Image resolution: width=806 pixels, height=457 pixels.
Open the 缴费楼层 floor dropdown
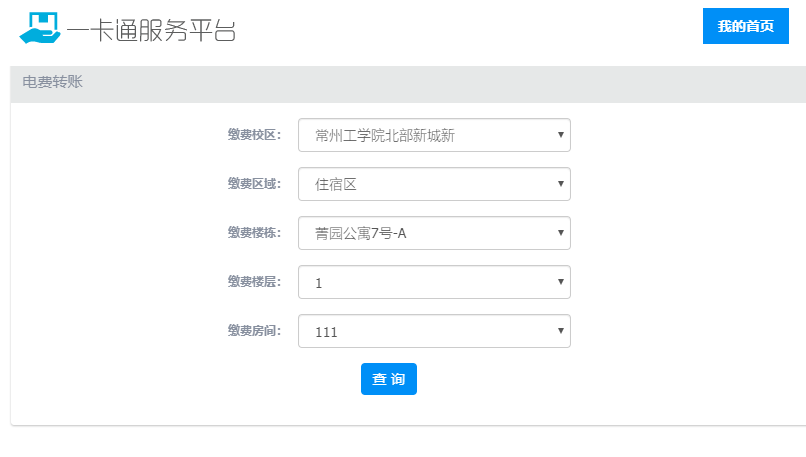[433, 282]
